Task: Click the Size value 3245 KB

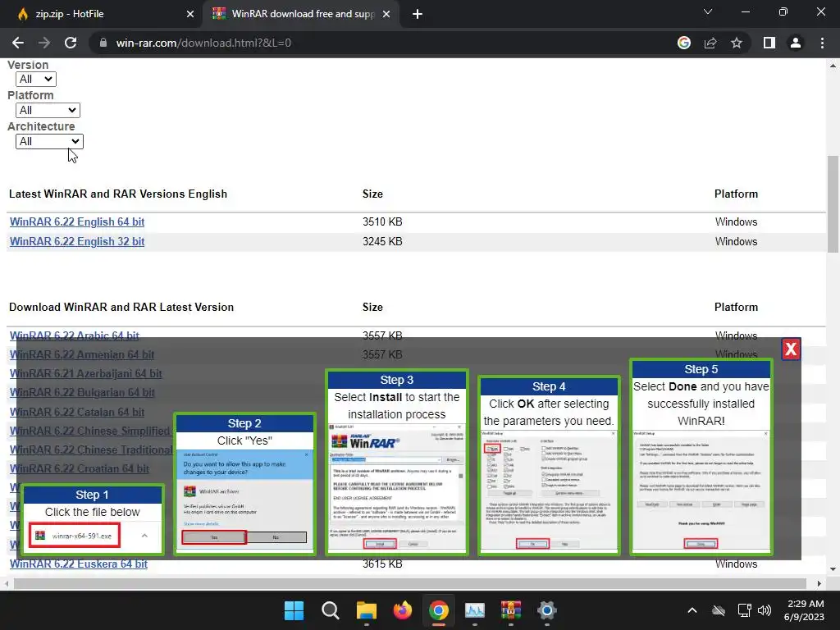Action: (382, 242)
